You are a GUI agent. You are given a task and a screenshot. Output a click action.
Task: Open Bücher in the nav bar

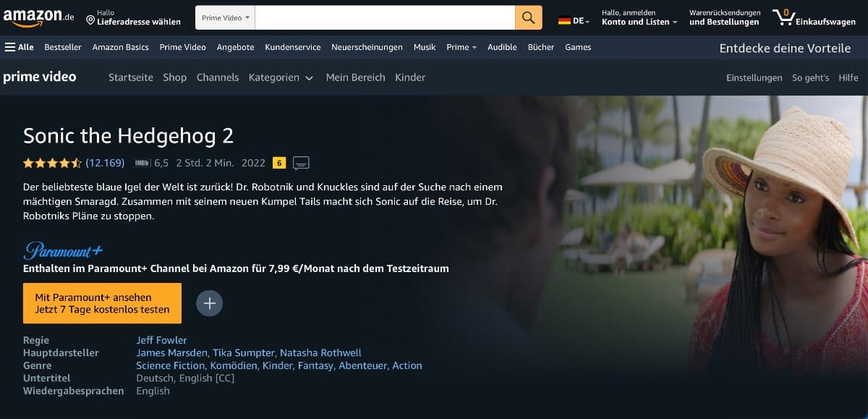tap(541, 47)
